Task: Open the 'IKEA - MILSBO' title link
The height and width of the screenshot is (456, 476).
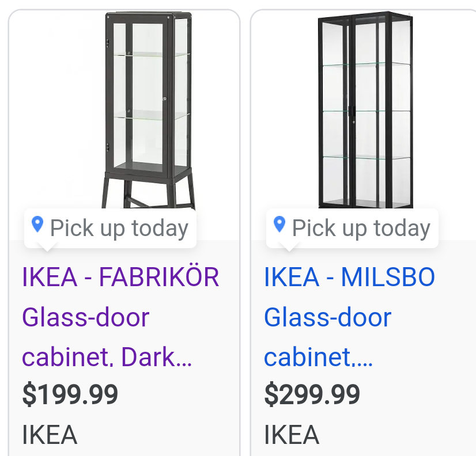Action: (x=349, y=277)
